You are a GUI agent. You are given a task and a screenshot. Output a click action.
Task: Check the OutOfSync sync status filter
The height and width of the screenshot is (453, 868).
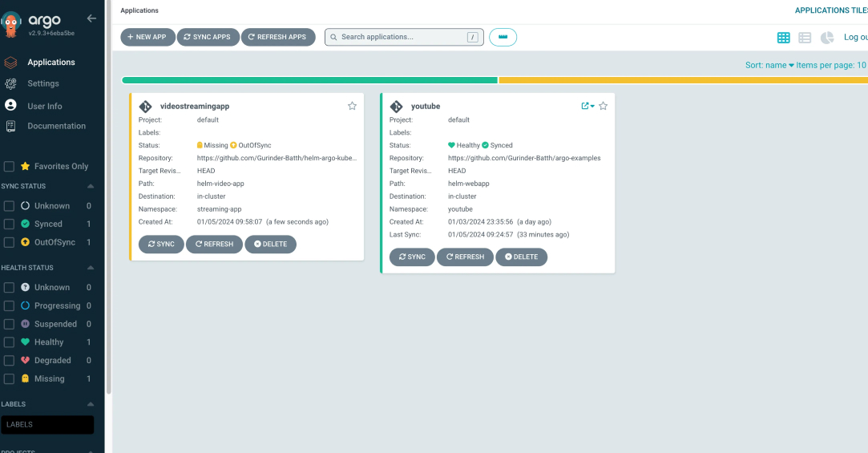pos(10,242)
